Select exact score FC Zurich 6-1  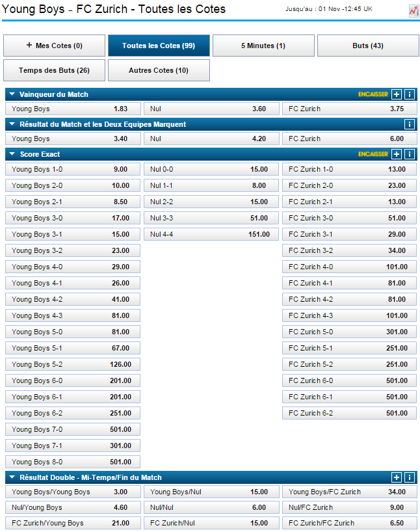tap(349, 397)
